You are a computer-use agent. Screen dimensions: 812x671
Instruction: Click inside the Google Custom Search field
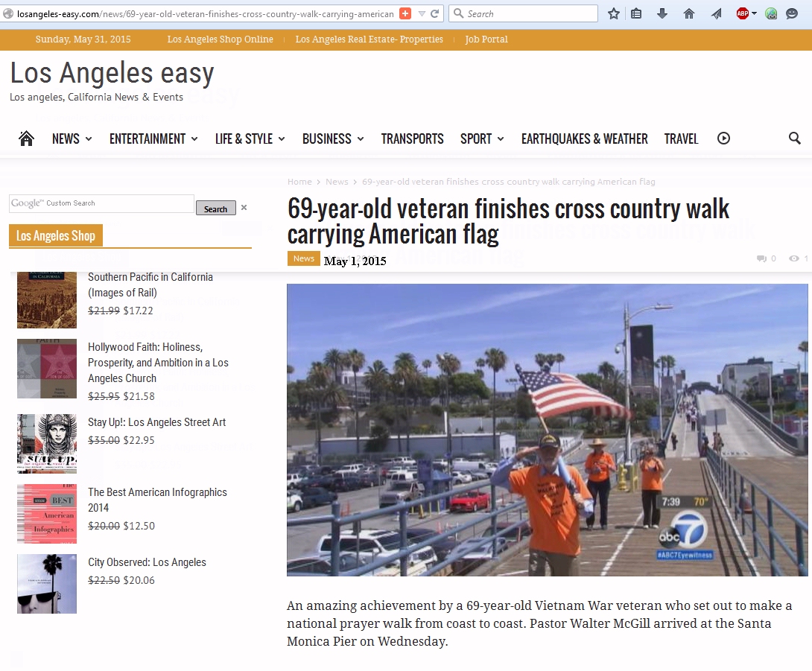click(101, 203)
